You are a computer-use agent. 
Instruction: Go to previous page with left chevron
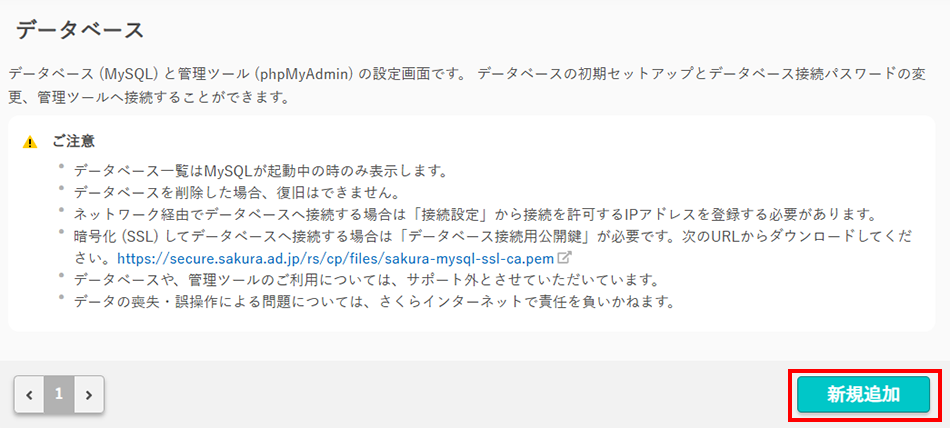coord(29,394)
